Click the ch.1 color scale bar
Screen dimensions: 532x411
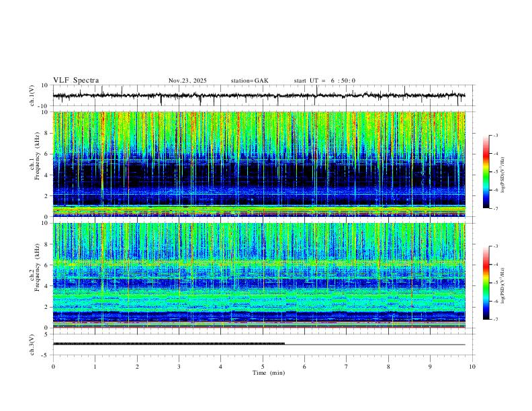pos(486,172)
